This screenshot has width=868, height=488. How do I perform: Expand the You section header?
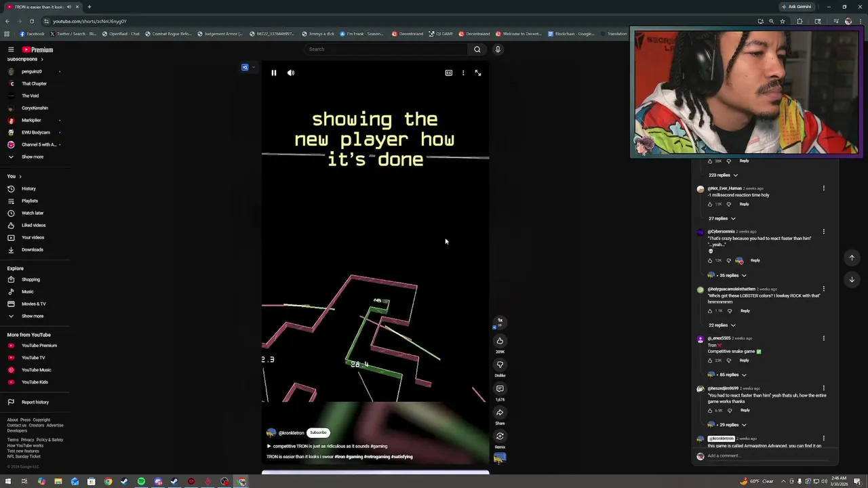coord(14,176)
